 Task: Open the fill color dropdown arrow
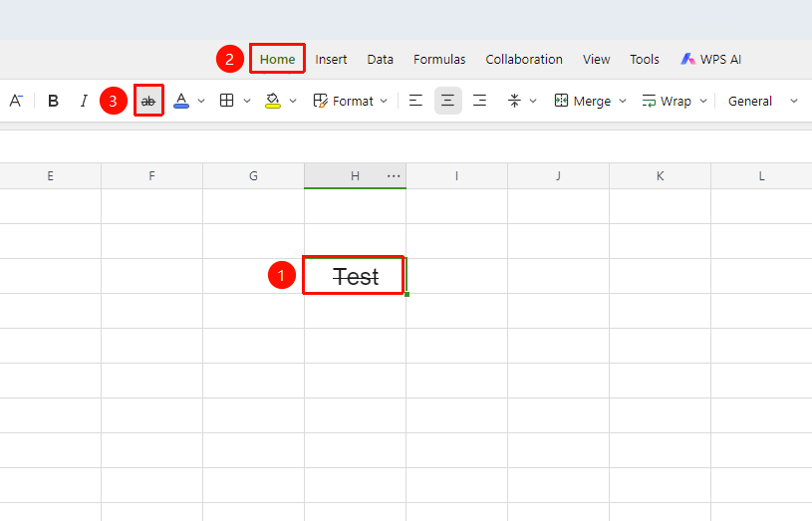[x=293, y=101]
